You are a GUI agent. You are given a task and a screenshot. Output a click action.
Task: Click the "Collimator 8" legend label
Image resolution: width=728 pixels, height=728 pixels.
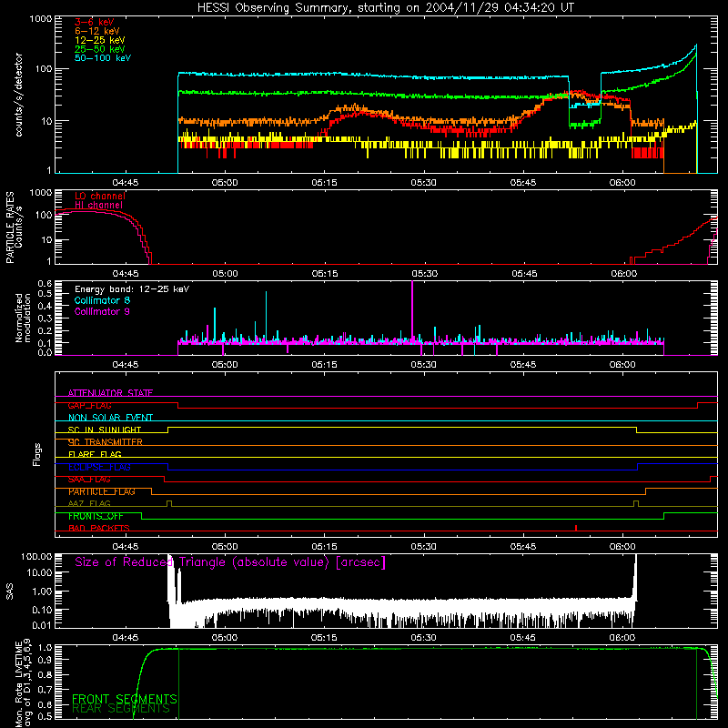(102, 300)
